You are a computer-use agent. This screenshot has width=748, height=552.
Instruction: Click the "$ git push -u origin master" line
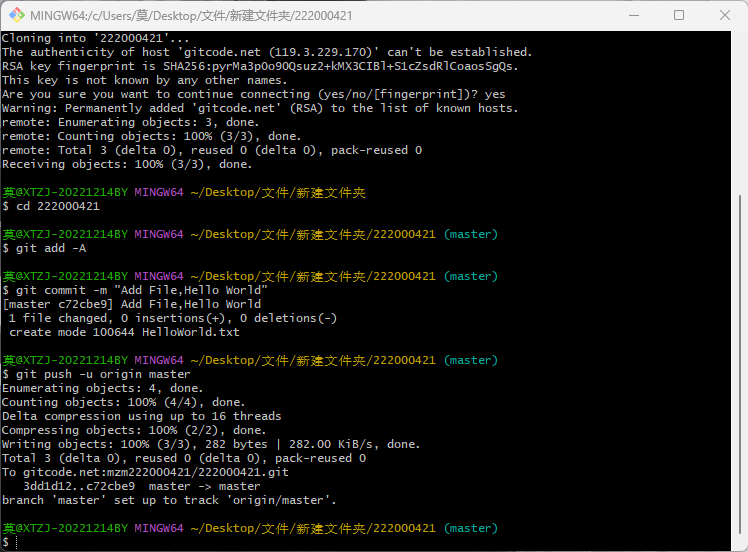[x=96, y=374]
